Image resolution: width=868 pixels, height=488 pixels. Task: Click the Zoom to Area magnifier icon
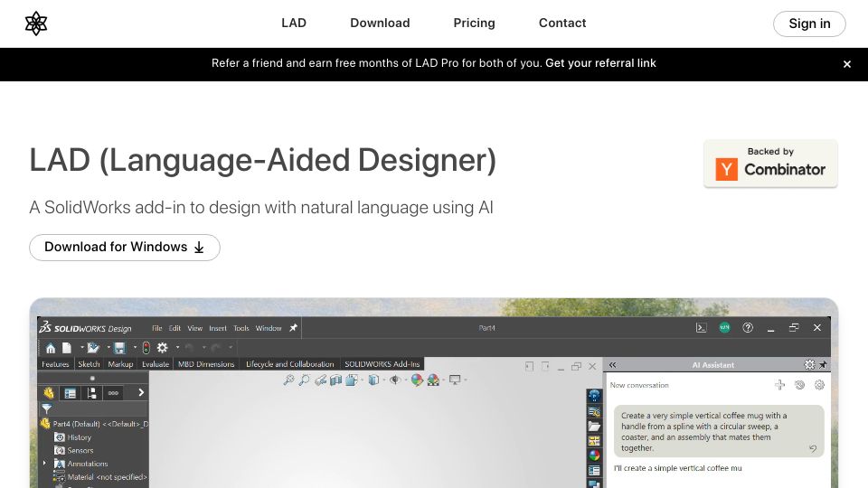(304, 380)
